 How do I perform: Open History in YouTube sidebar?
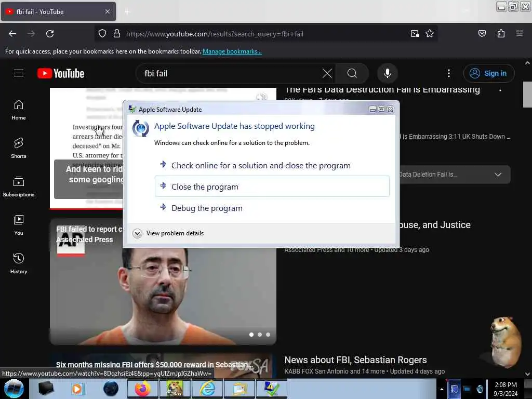[19, 263]
